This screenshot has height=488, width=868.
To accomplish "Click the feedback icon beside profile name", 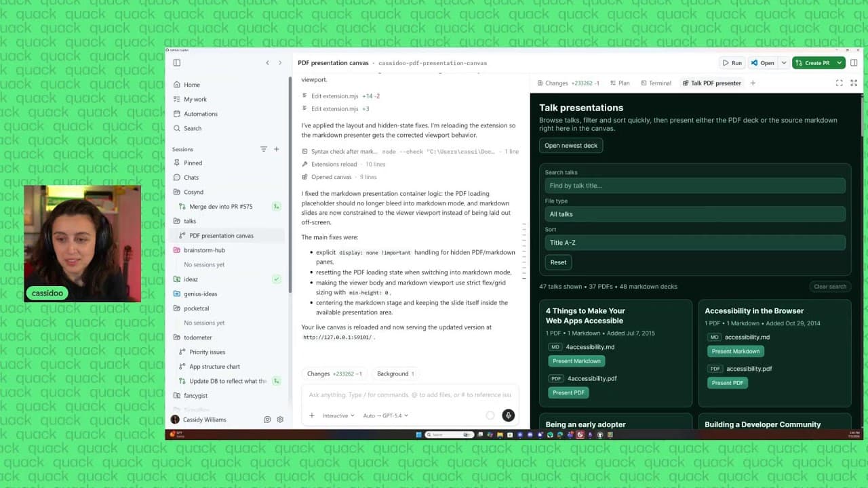I will 267,420.
